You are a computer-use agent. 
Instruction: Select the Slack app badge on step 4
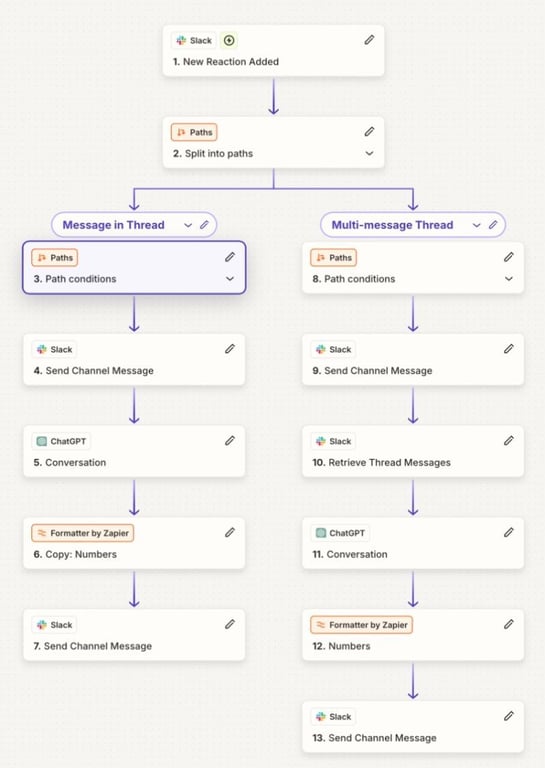click(x=54, y=349)
